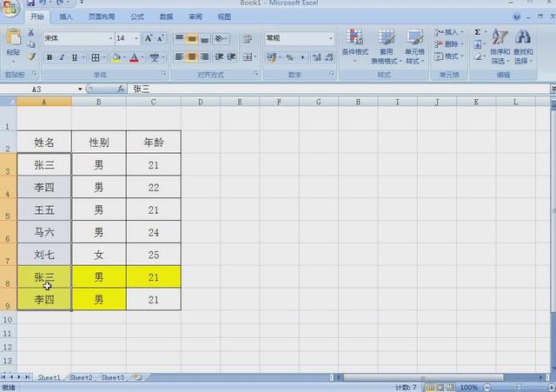This screenshot has width=556, height=392.
Task: Open the font size dropdown showing 14
Action: pyautogui.click(x=136, y=38)
